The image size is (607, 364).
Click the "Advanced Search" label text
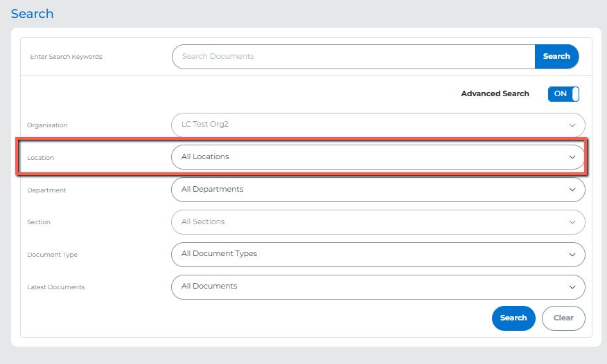click(495, 94)
